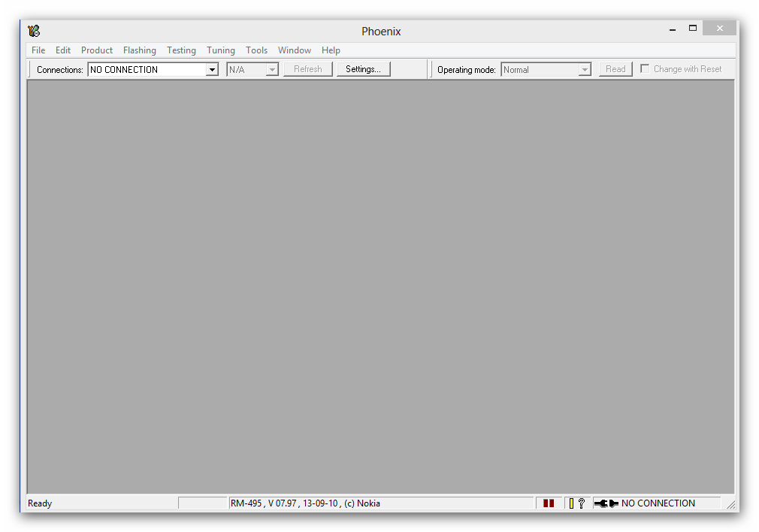Open the Tuning menu
Screen dimensions: 759x532
(221, 50)
